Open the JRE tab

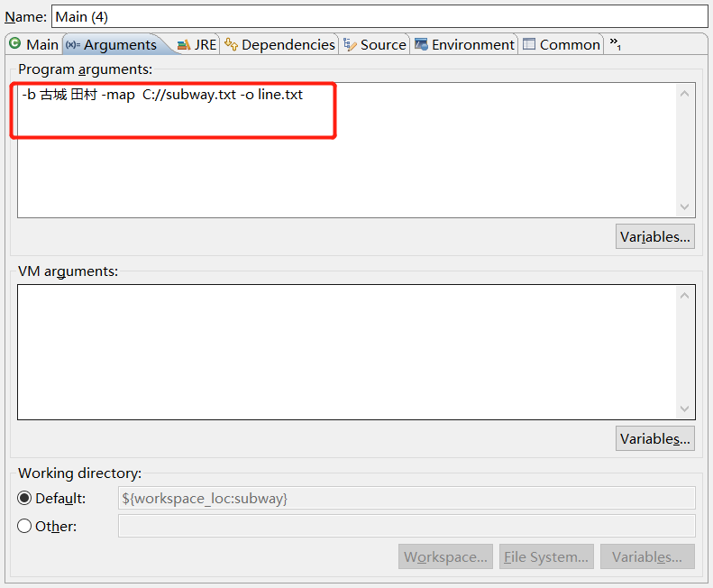(x=197, y=44)
